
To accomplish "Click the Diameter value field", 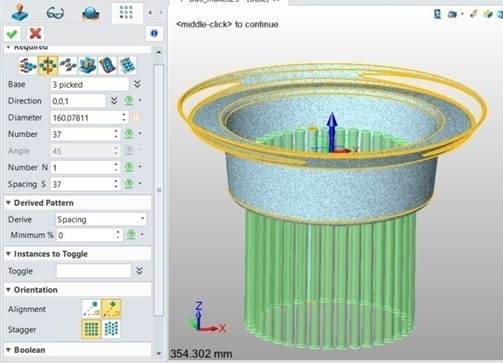I will click(86, 118).
